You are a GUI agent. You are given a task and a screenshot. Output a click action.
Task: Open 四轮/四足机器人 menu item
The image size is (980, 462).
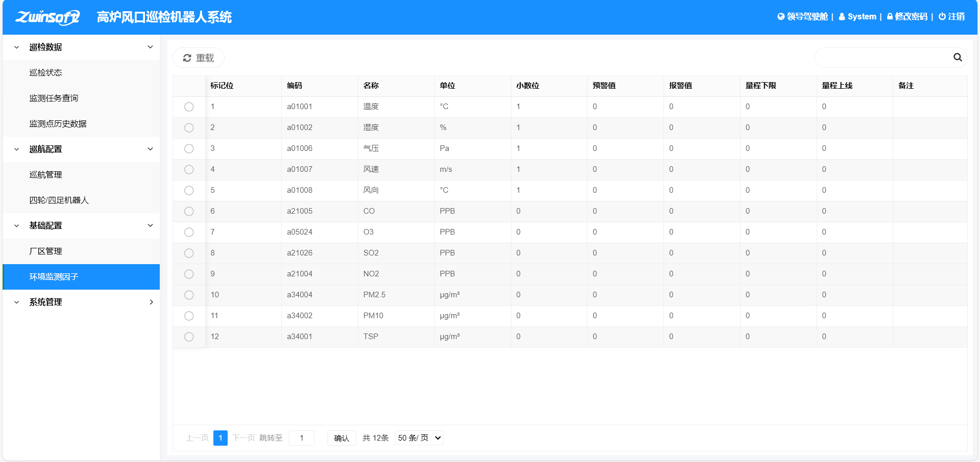81,200
